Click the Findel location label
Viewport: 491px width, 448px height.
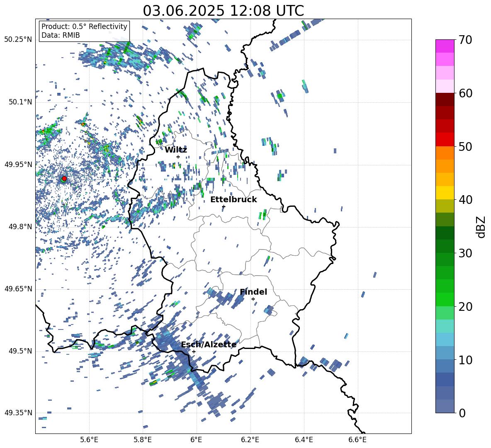tap(253, 292)
